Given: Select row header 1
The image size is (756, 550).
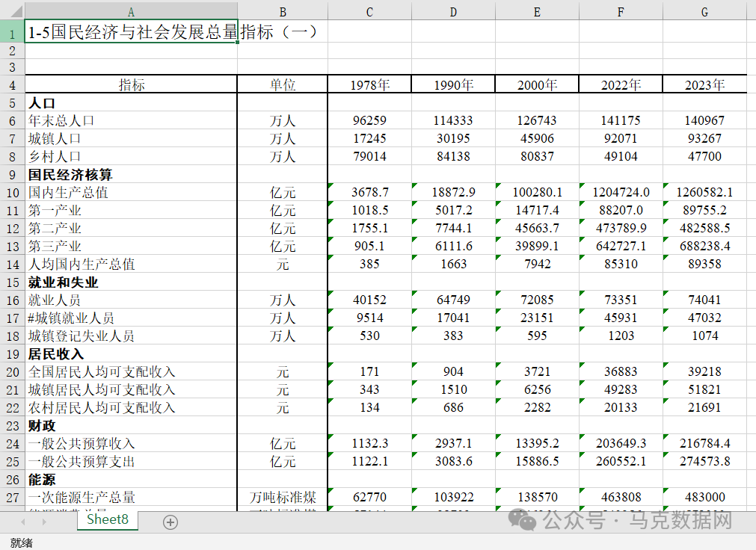Looking at the screenshot, I should click(13, 33).
